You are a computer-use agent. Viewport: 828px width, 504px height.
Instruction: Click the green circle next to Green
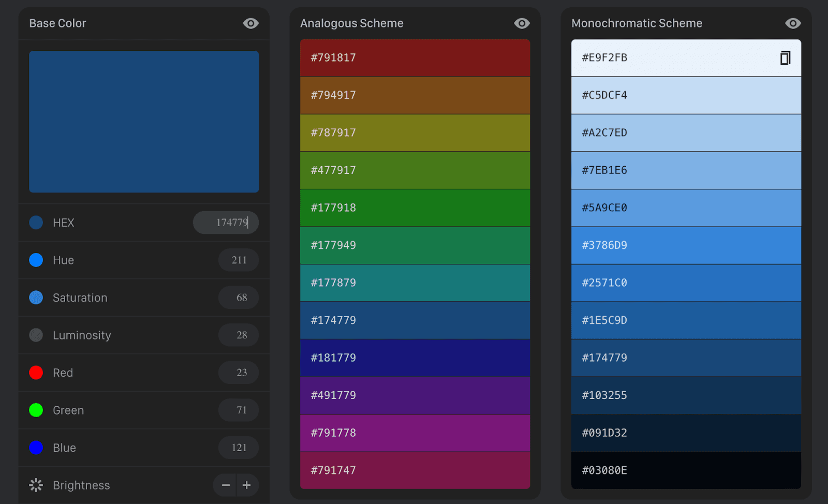pos(36,410)
